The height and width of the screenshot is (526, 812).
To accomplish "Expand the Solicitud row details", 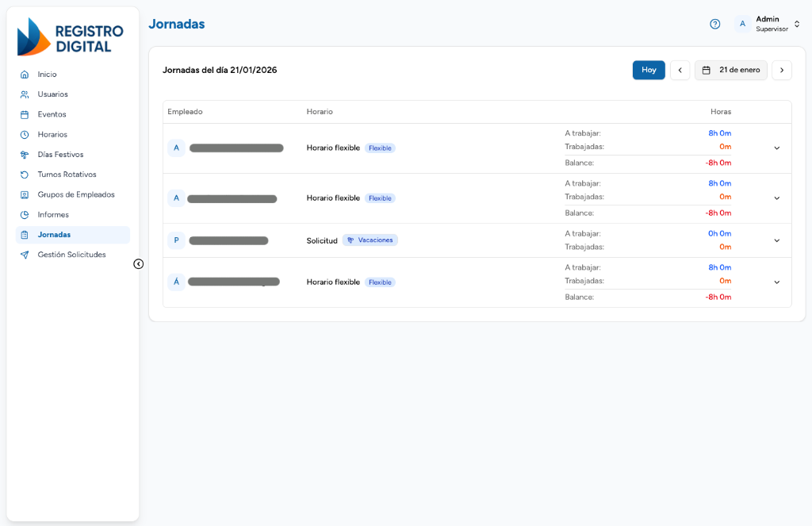I will [776, 240].
